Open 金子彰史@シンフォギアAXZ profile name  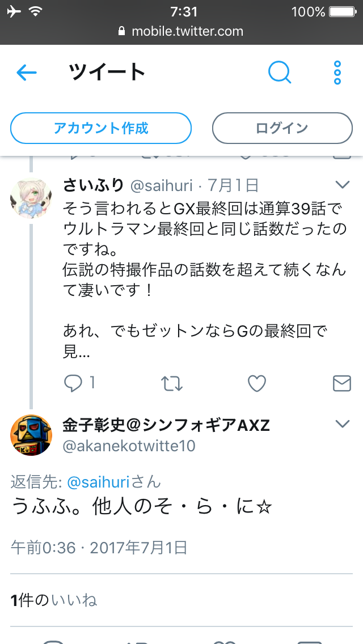166,426
